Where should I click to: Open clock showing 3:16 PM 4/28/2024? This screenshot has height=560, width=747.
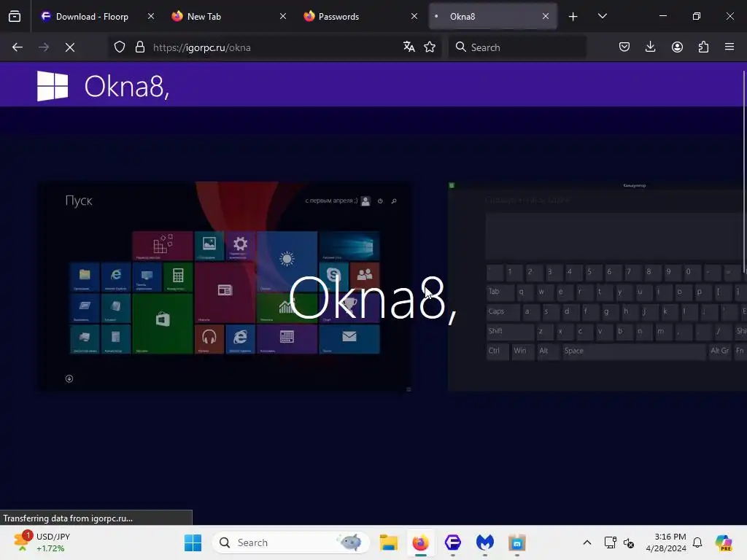pos(666,542)
